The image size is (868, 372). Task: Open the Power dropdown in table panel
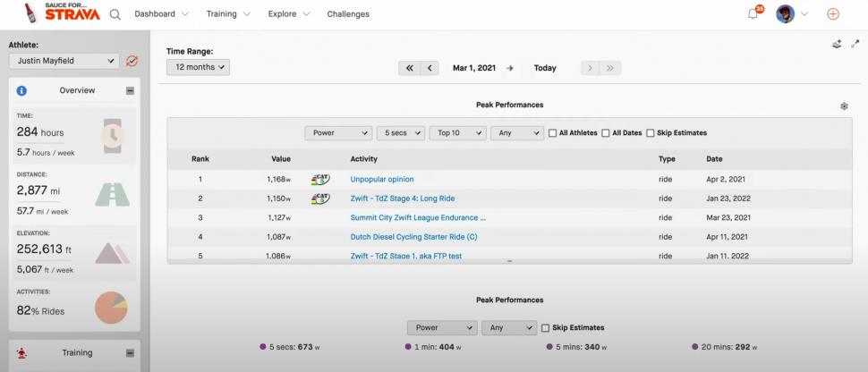[x=338, y=133]
